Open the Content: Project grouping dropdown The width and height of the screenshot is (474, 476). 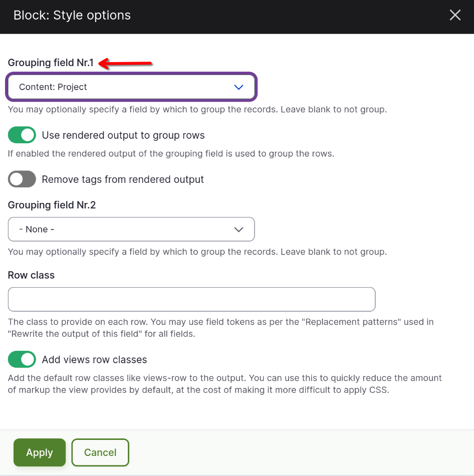click(x=131, y=87)
